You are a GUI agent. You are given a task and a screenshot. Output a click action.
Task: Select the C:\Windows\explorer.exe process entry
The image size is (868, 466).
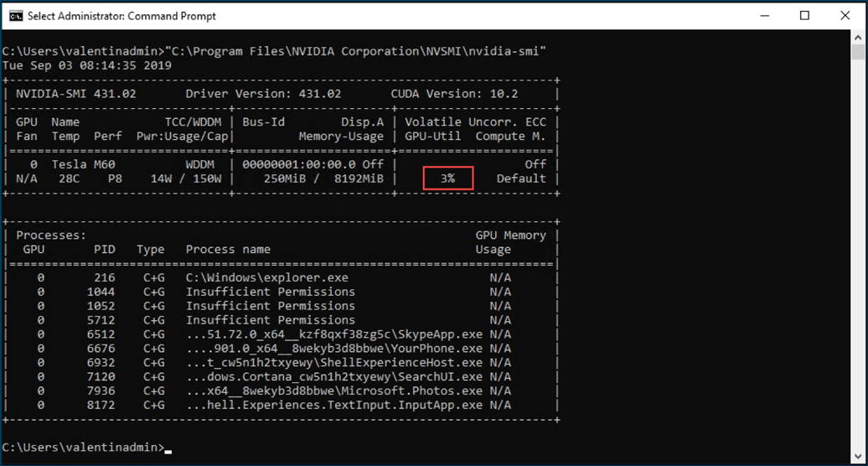[x=266, y=277]
